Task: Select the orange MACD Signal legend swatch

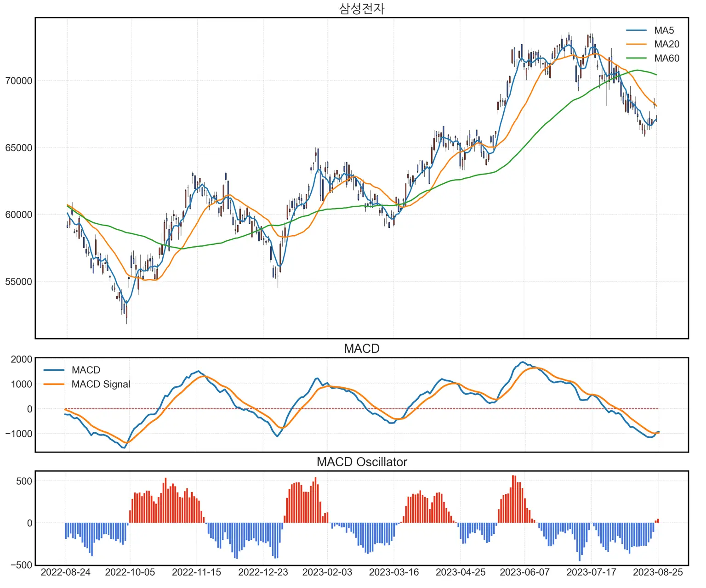Action: point(54,384)
